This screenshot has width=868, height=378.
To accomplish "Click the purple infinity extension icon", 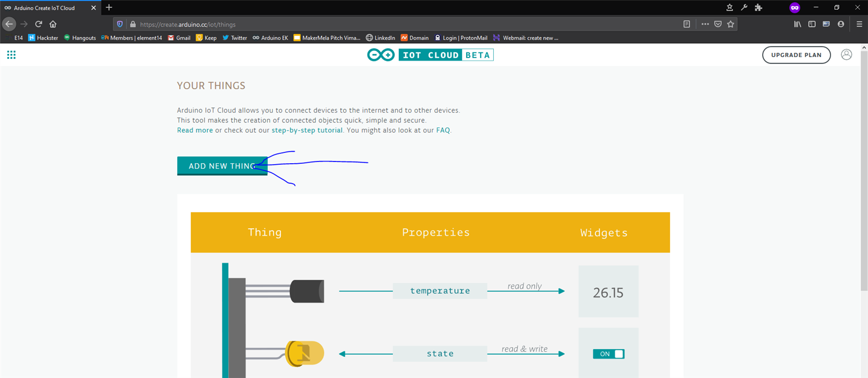I will pyautogui.click(x=795, y=8).
